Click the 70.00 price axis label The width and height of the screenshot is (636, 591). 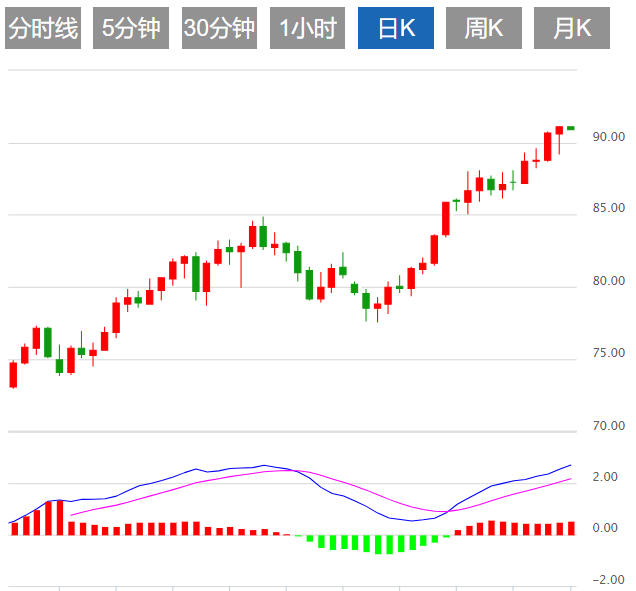click(608, 426)
